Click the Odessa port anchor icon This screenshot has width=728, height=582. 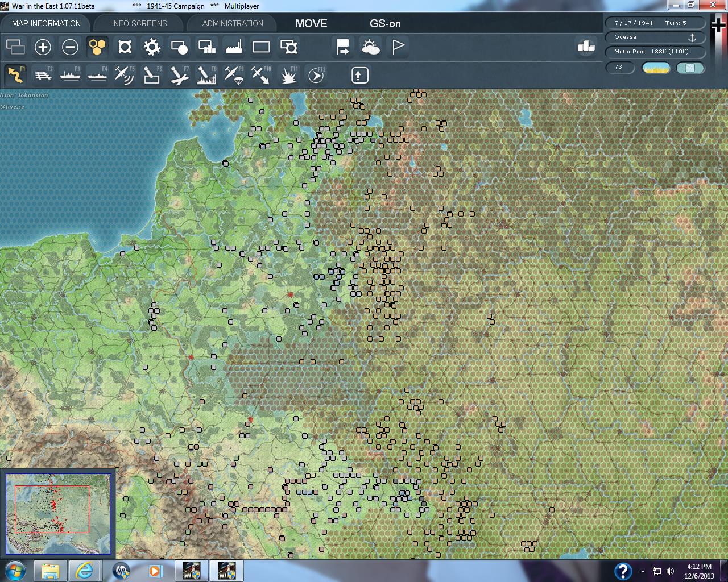point(692,38)
